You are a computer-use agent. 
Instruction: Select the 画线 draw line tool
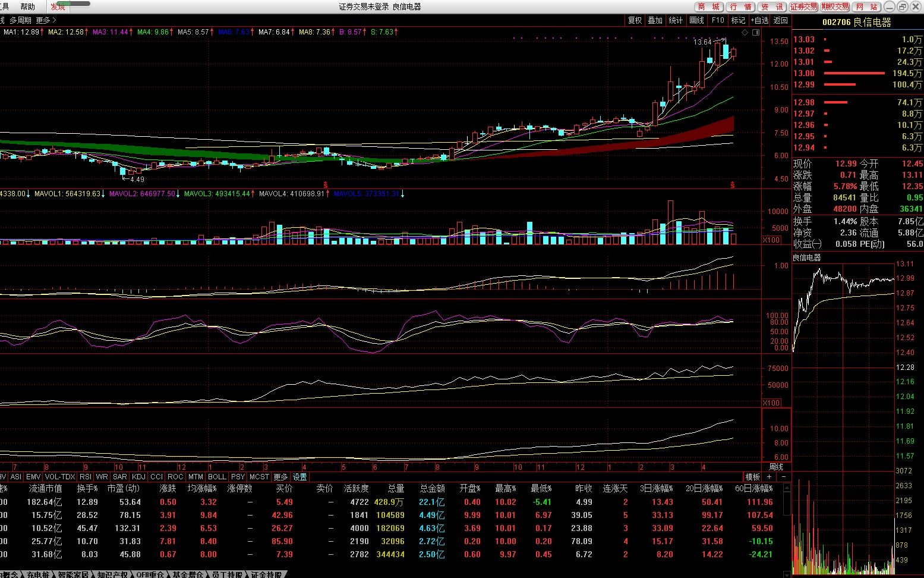pyautogui.click(x=696, y=20)
